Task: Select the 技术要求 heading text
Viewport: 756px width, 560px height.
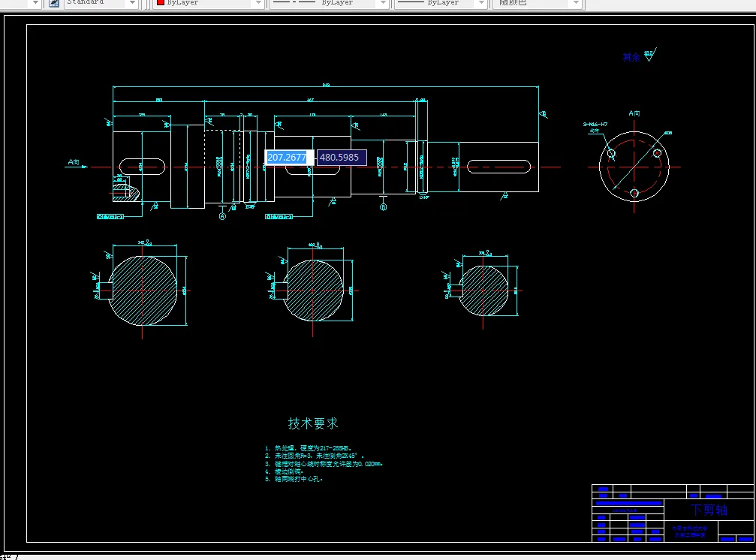Action: click(x=313, y=423)
